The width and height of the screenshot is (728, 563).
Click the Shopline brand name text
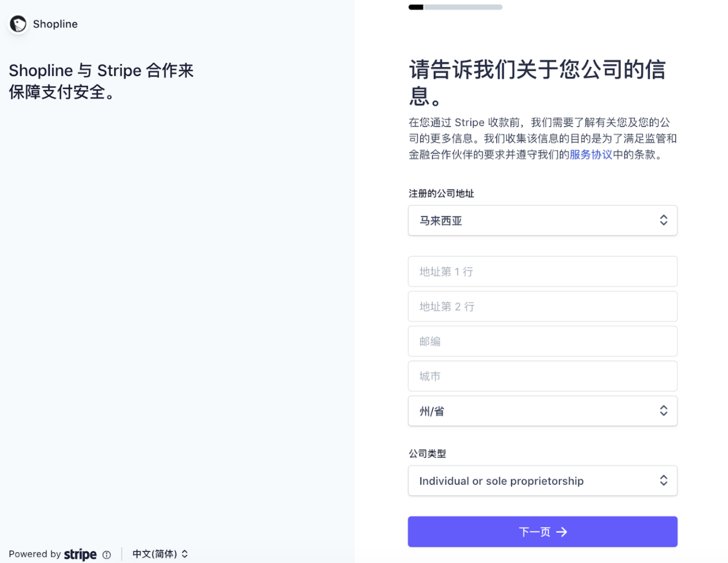[x=55, y=24]
